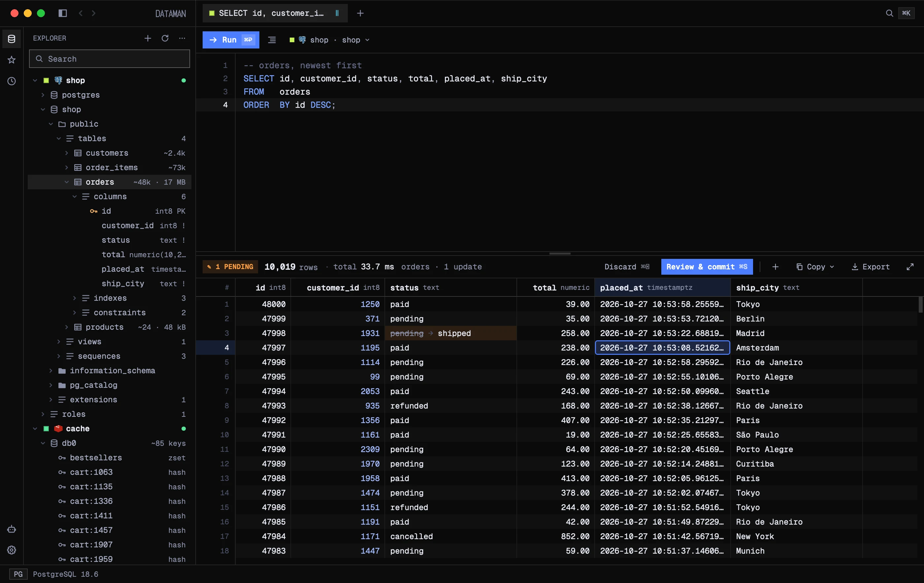Open the assistant robot icon in sidebar
924x583 pixels.
coord(12,529)
